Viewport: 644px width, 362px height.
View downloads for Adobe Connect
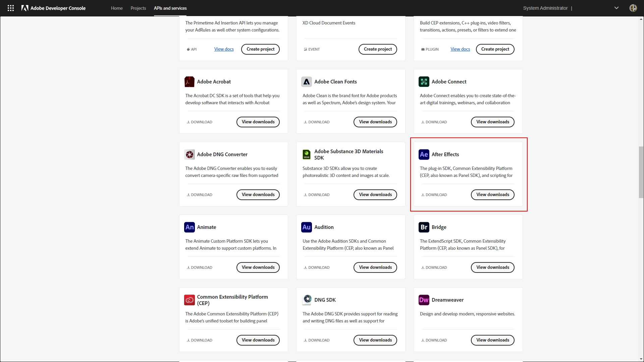[x=493, y=122]
